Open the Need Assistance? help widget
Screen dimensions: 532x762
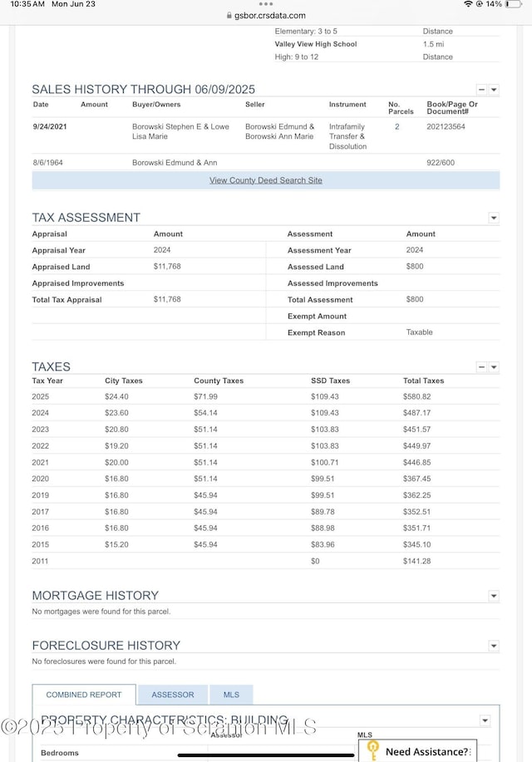(418, 751)
